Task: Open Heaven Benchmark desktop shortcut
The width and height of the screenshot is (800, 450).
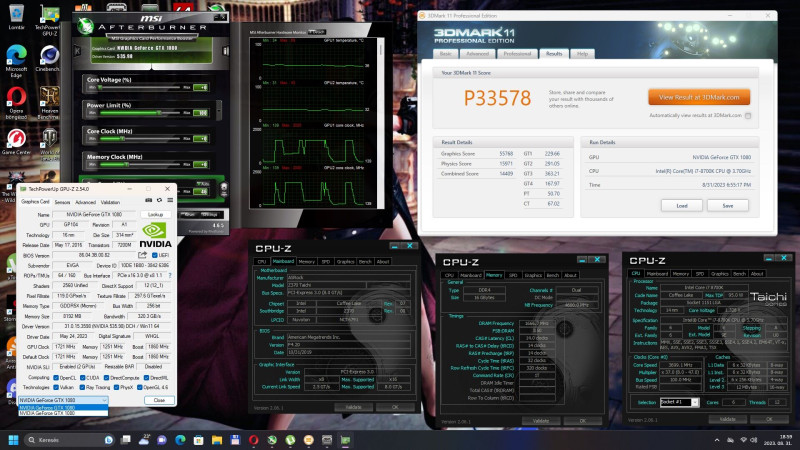Action: 49,103
